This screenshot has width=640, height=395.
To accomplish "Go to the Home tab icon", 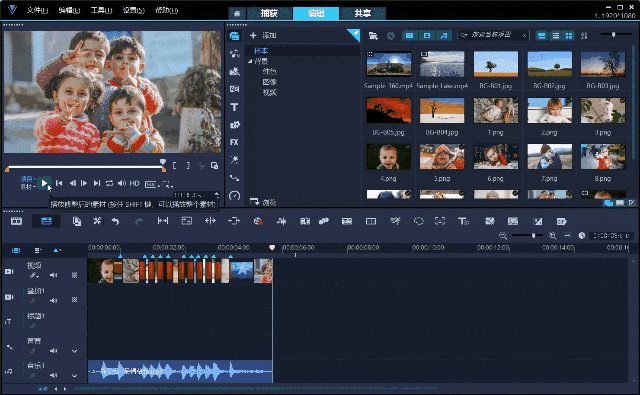I will click(x=237, y=14).
